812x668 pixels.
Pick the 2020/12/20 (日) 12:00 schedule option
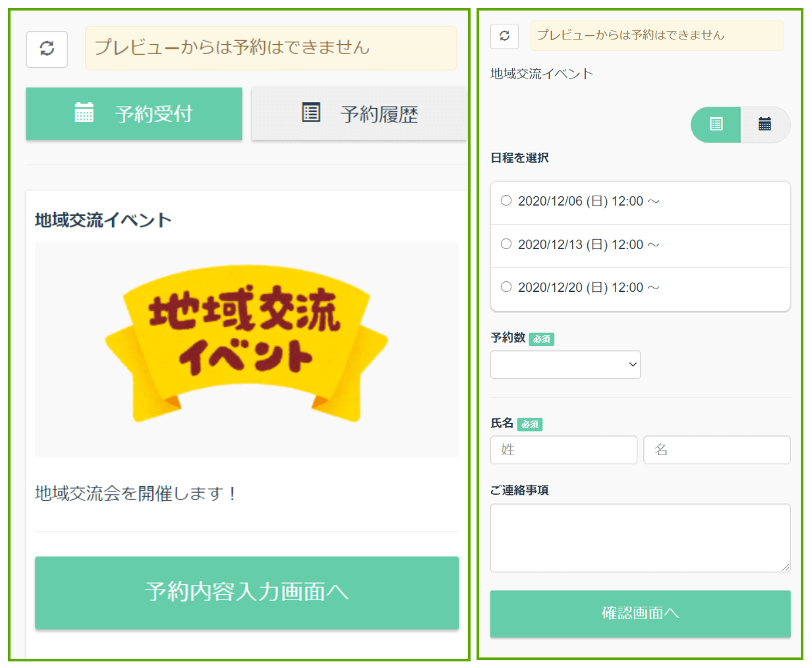[x=506, y=287]
